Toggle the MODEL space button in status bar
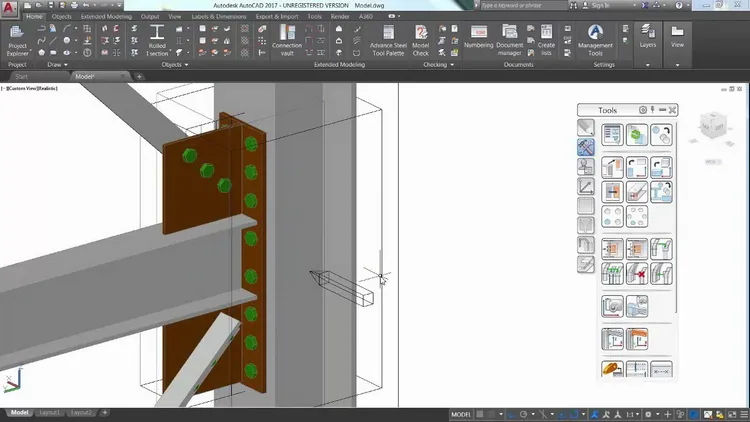Screen dimensions: 750x422 pos(461,414)
